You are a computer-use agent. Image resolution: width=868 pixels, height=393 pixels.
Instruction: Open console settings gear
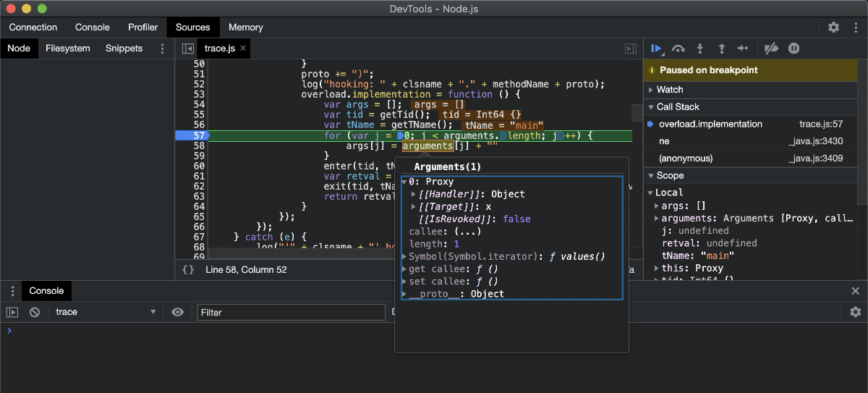[856, 312]
